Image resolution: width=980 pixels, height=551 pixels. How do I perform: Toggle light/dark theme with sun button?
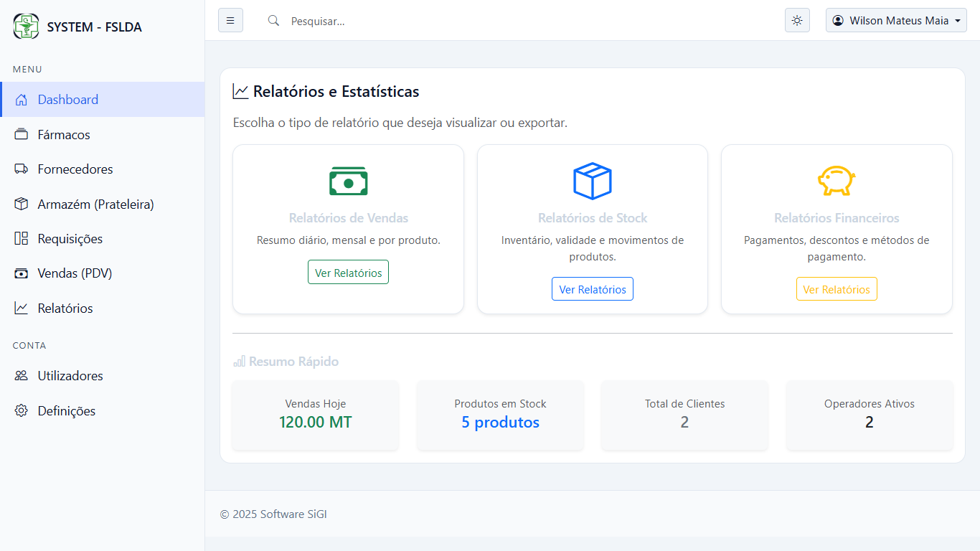point(797,21)
